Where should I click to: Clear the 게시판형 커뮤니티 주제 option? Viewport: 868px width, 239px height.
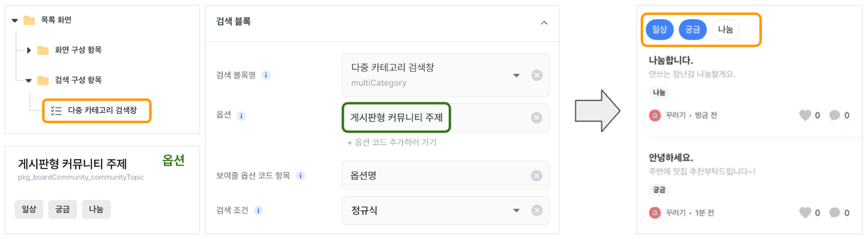[x=537, y=118]
